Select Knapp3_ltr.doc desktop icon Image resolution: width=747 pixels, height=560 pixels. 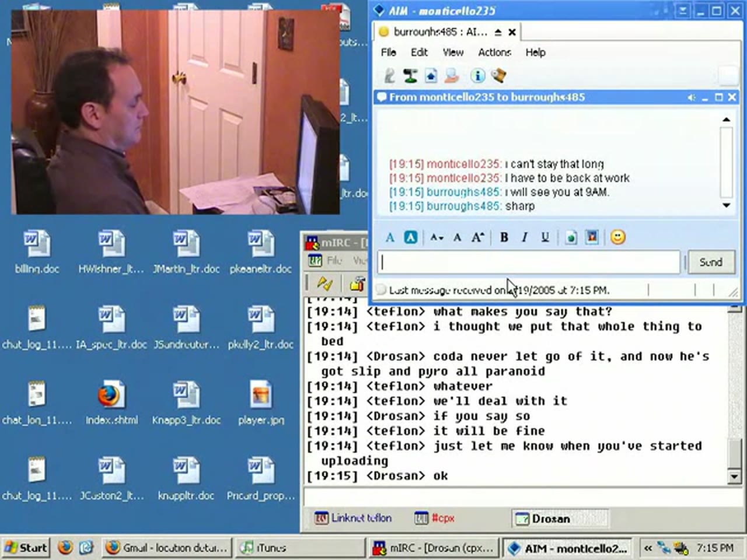186,402
